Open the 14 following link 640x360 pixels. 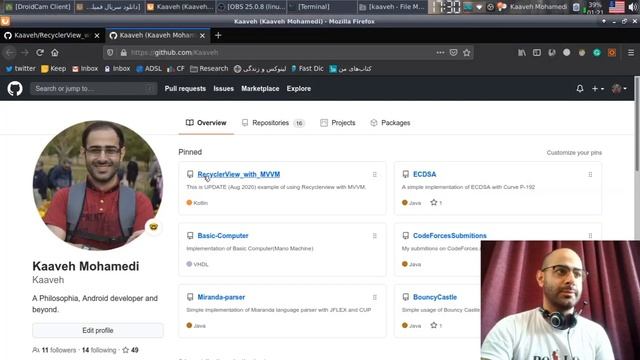click(x=99, y=350)
